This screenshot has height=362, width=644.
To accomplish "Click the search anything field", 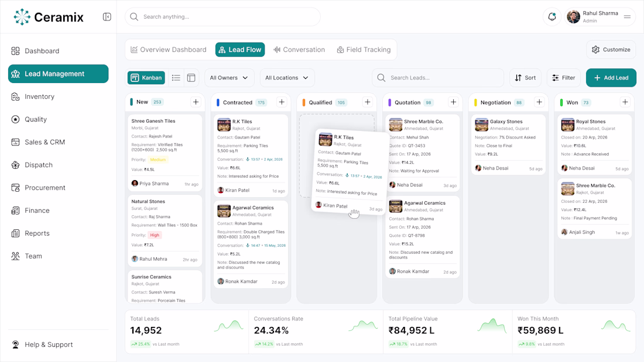I will tap(222, 17).
